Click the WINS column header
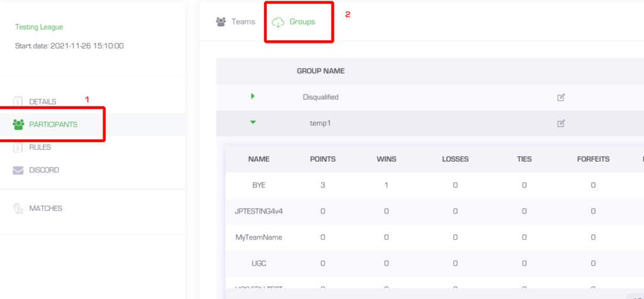This screenshot has height=299, width=644. pos(387,159)
